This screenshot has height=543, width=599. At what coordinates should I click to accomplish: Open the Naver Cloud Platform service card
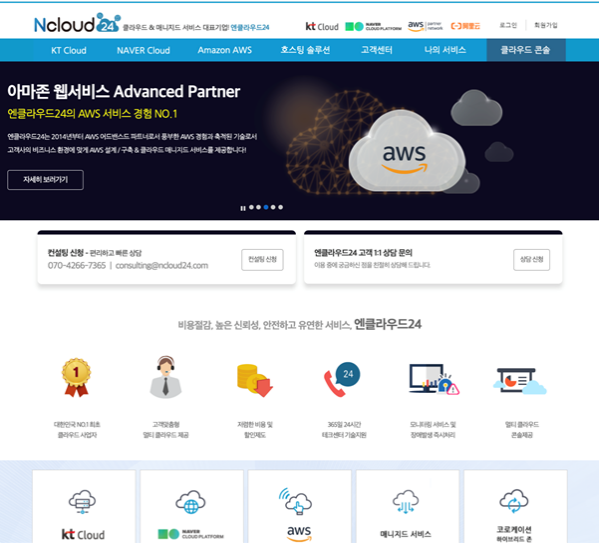pos(192,506)
